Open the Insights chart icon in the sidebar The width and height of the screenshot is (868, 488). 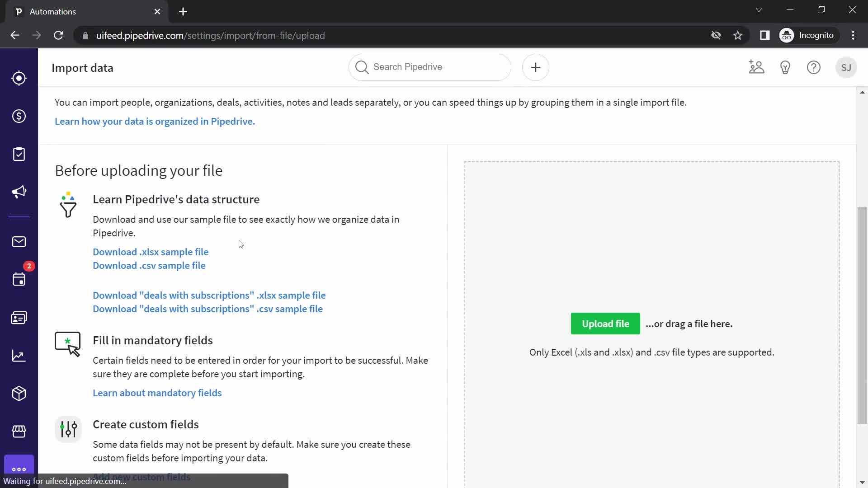(19, 356)
